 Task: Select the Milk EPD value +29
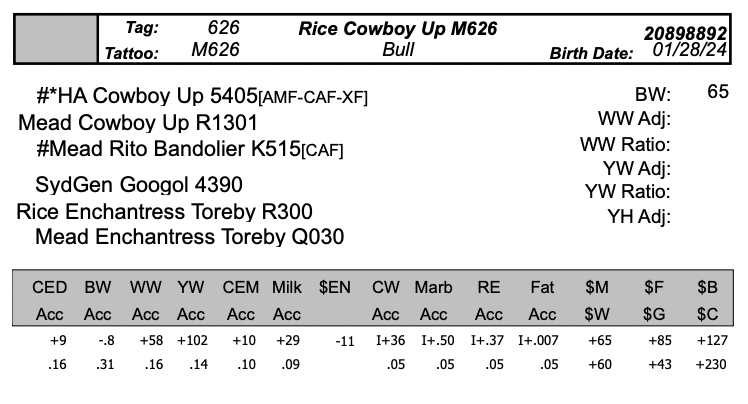(x=287, y=341)
